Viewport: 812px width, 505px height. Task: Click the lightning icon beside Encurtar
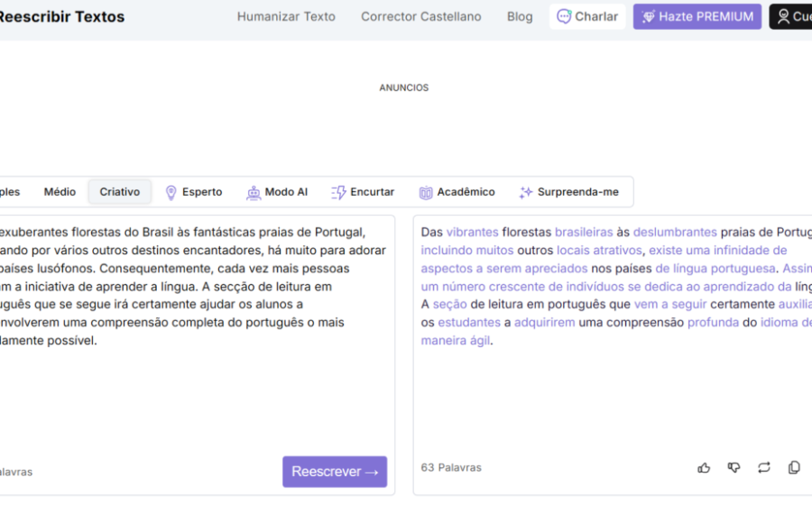tap(338, 192)
